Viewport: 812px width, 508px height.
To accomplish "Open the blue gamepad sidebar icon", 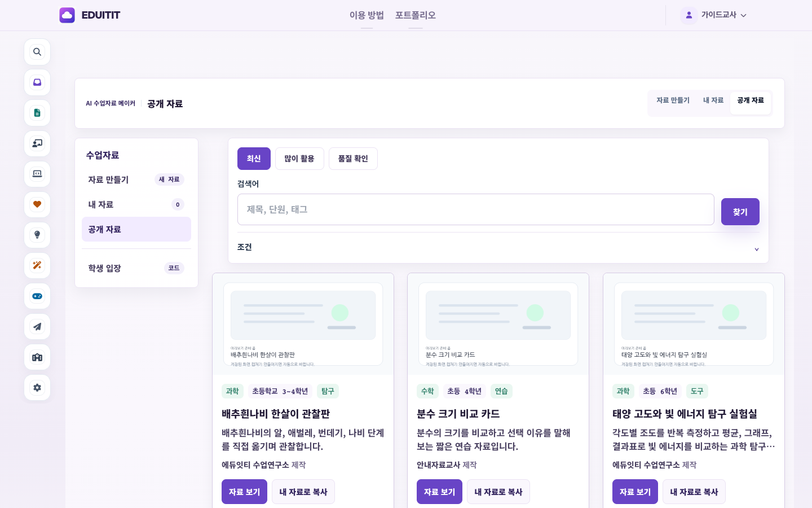I will point(37,296).
